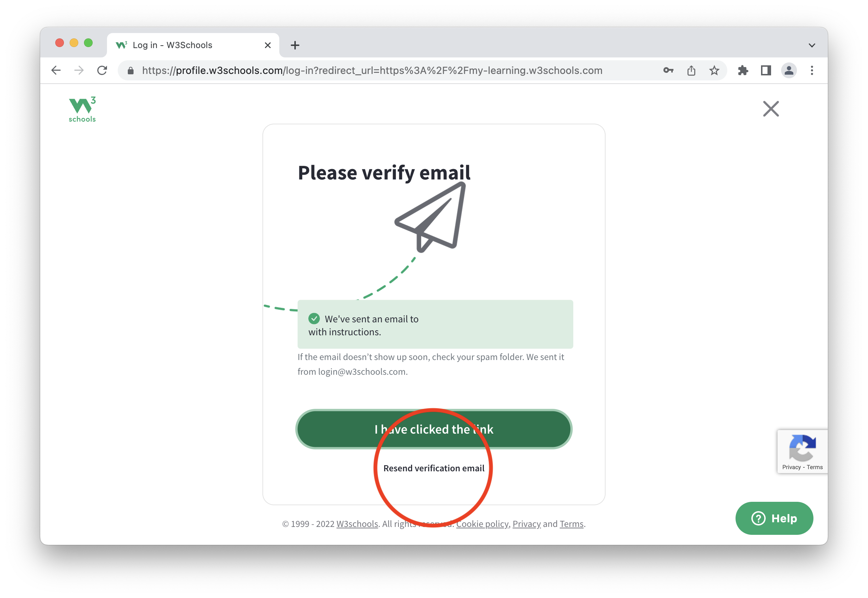Click the share page icon
The width and height of the screenshot is (868, 598).
[x=691, y=70]
